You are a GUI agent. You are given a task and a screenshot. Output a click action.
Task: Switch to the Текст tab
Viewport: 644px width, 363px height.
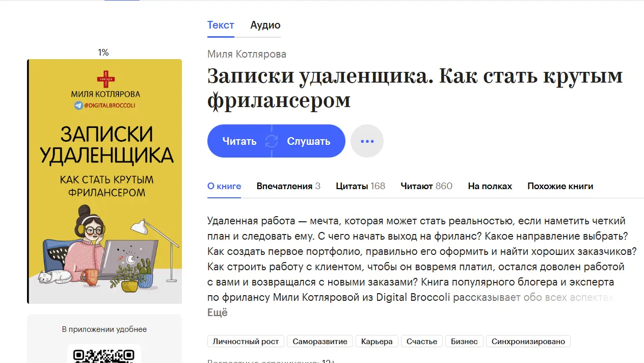pyautogui.click(x=221, y=25)
